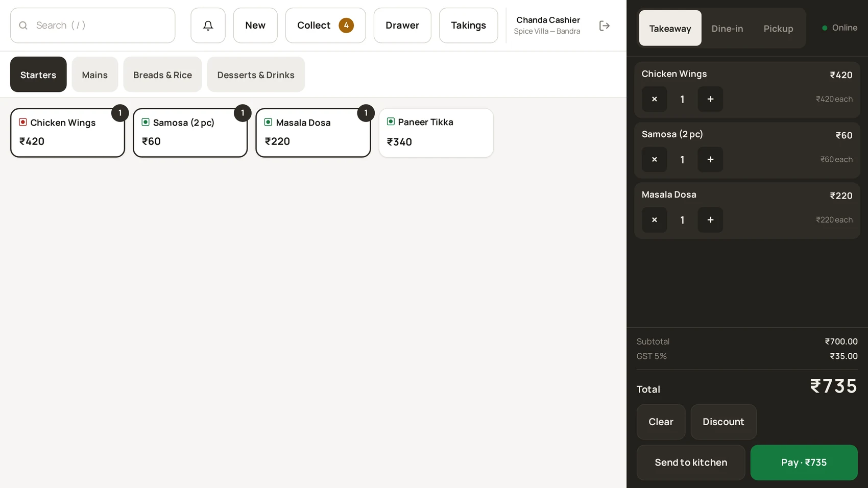Start a New order
The width and height of the screenshot is (868, 488).
[255, 26]
